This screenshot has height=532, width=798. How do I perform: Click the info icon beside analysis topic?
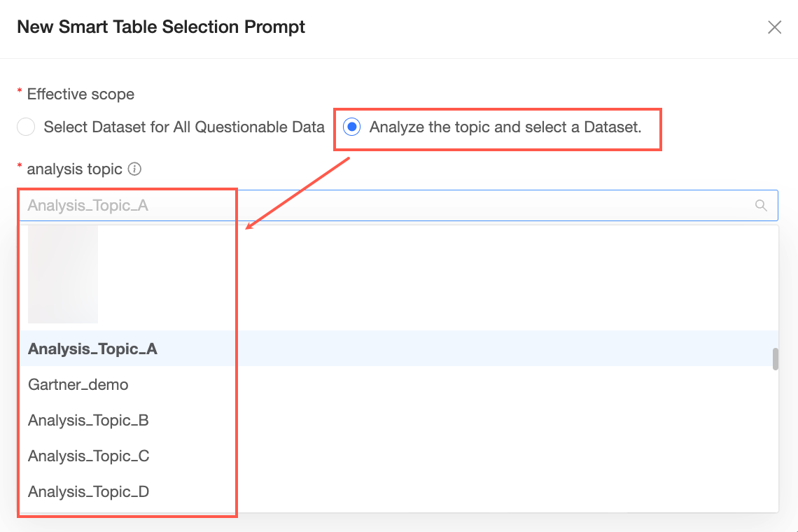(x=134, y=169)
